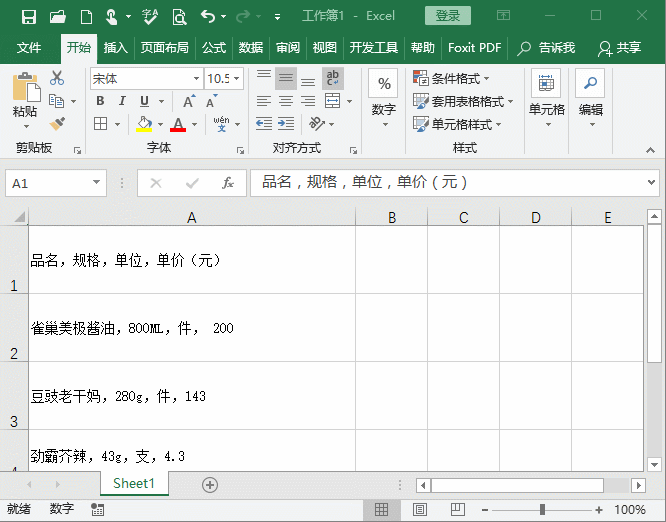This screenshot has width=666, height=522.
Task: Switch to Page Layout view button
Action: (420, 509)
